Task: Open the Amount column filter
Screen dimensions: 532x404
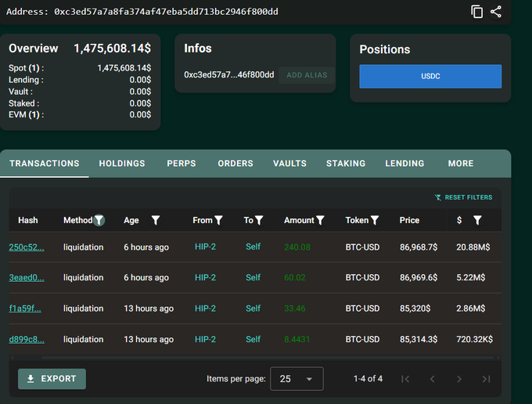Action: (320, 220)
